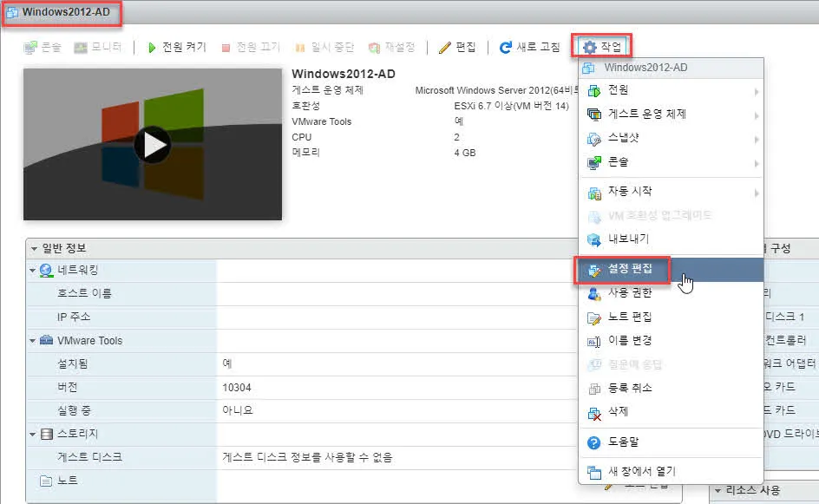This screenshot has width=819, height=504.
Task: Click the 게스트 디스크 row label
Action: [x=89, y=457]
